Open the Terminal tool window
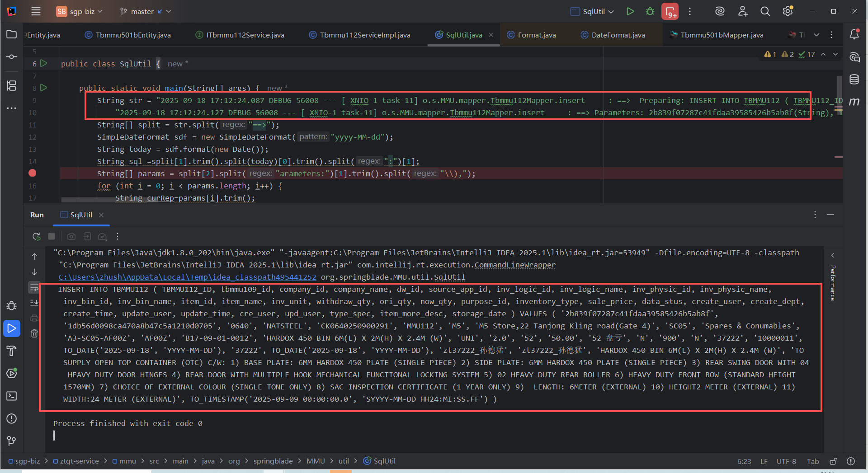Viewport: 868px width, 473px height. click(x=12, y=396)
